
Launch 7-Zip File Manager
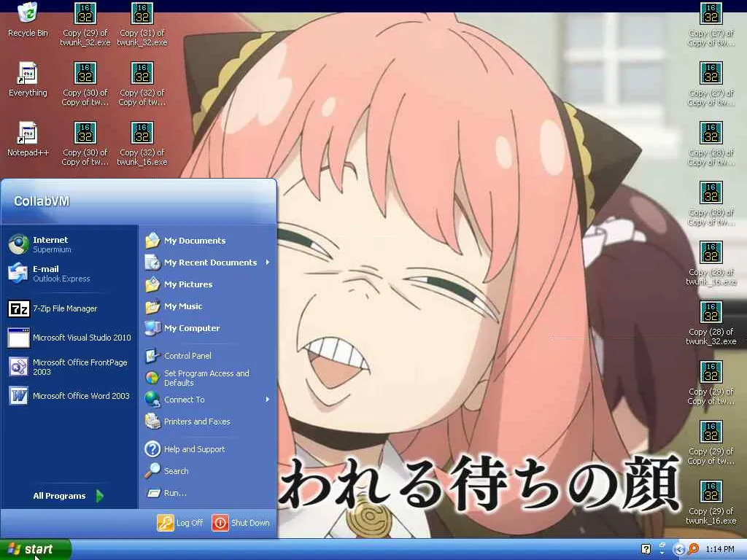click(x=70, y=308)
